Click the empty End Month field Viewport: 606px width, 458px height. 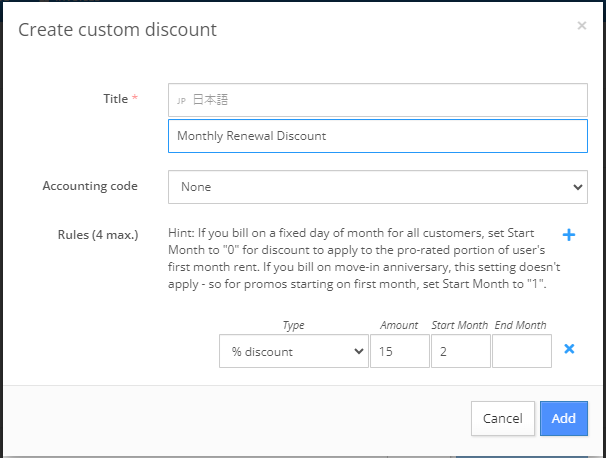[522, 351]
